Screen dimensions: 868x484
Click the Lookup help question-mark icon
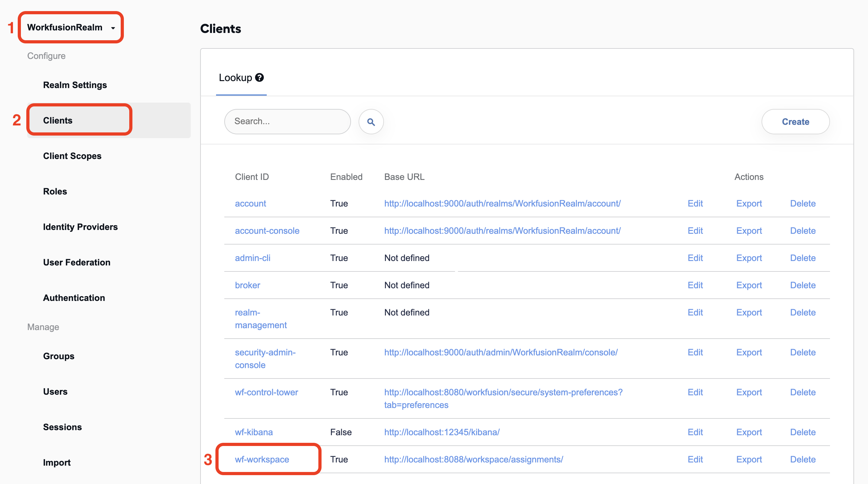(259, 78)
